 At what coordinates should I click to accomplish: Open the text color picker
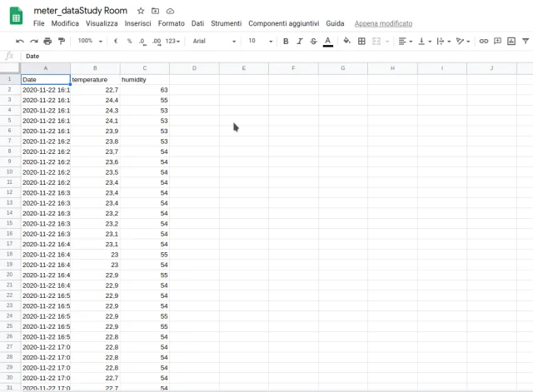(327, 42)
